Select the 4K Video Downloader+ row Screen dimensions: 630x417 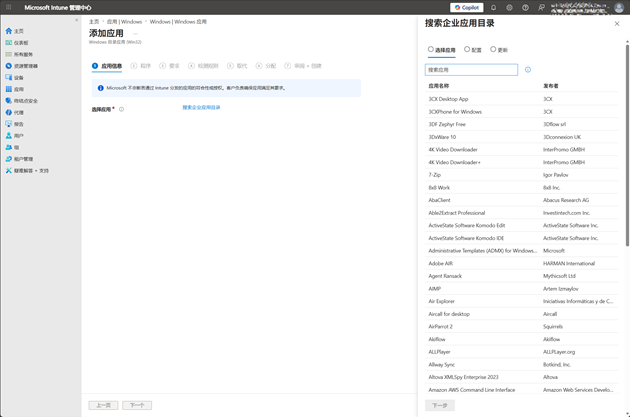point(522,162)
